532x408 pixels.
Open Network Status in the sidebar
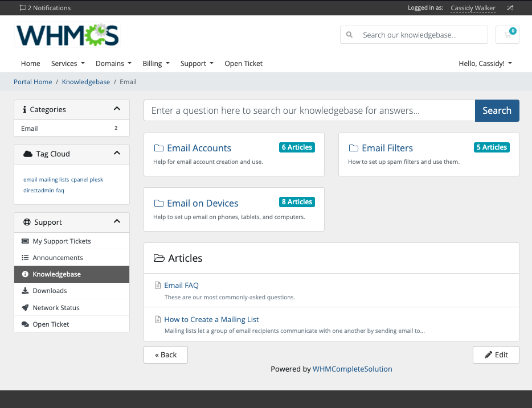coord(72,307)
